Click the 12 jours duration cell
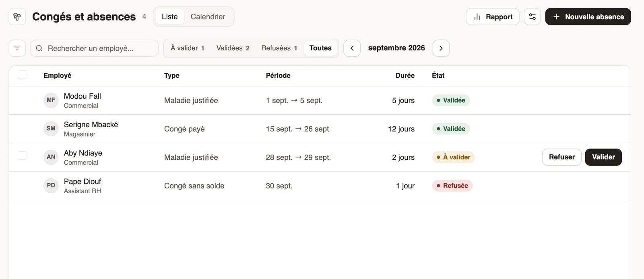 [401, 129]
